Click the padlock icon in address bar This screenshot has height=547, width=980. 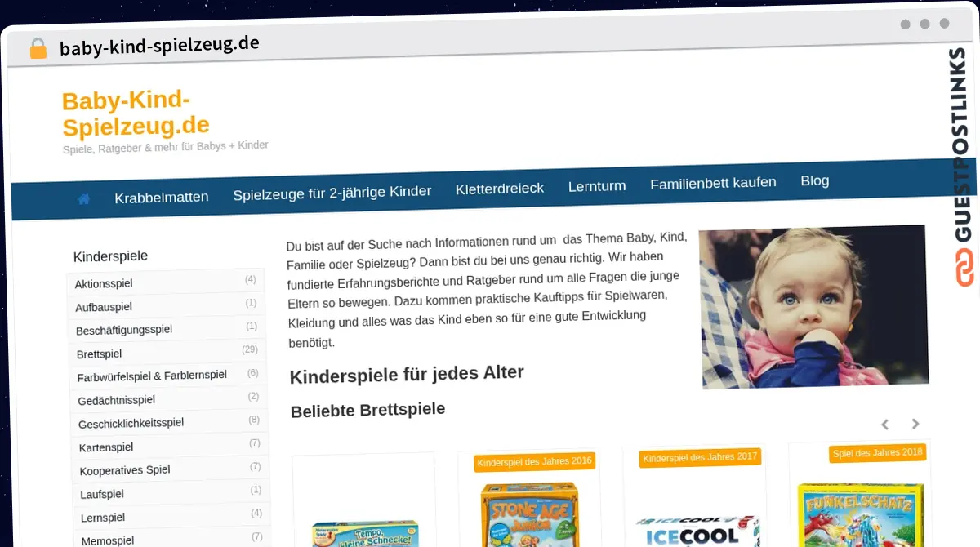tap(38, 49)
